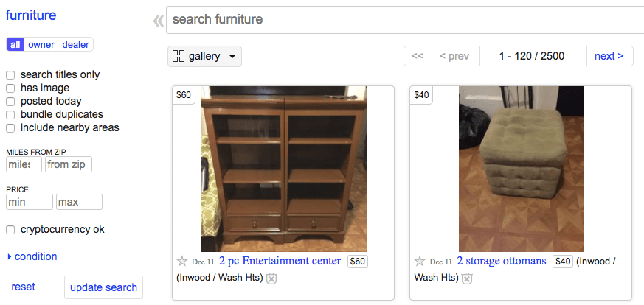Toggle the posted today checkbox
Screen dimensions: 644x305
(x=10, y=101)
